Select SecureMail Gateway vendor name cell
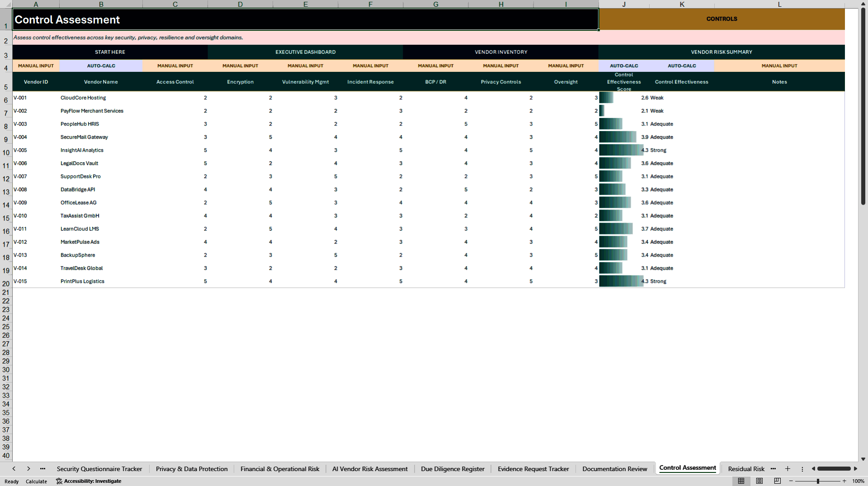 (101, 137)
